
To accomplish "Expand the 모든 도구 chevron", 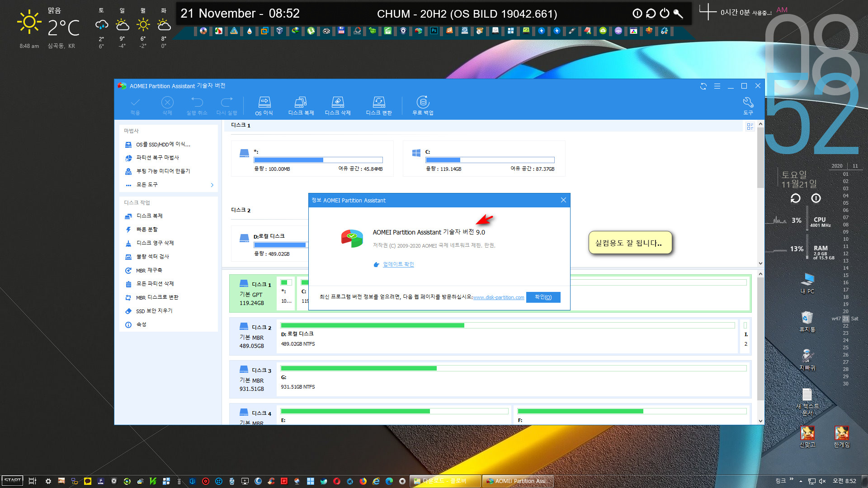I will pyautogui.click(x=212, y=185).
